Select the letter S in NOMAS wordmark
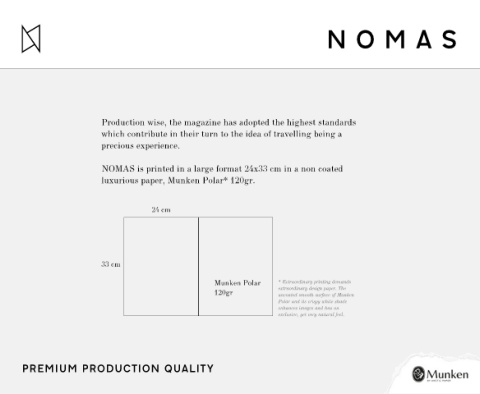The width and height of the screenshot is (480, 394). (450, 39)
